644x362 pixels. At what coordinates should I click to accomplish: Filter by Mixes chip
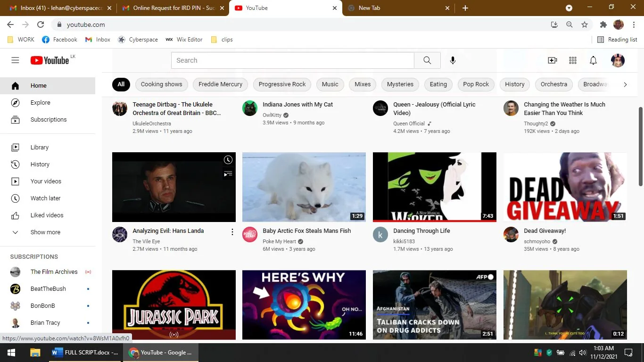[x=363, y=84]
